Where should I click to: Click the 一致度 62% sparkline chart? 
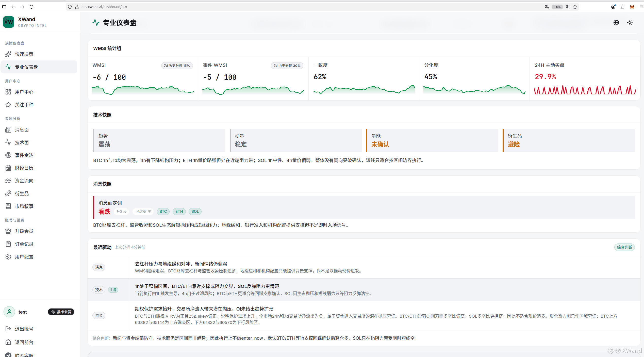[x=364, y=90]
